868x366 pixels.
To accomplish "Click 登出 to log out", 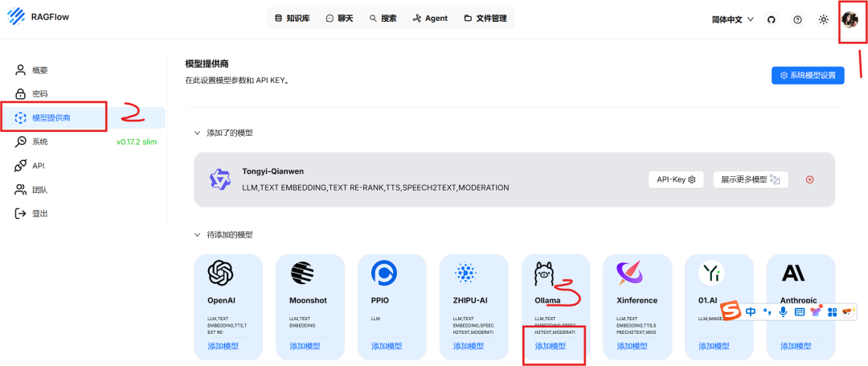I will [83, 213].
